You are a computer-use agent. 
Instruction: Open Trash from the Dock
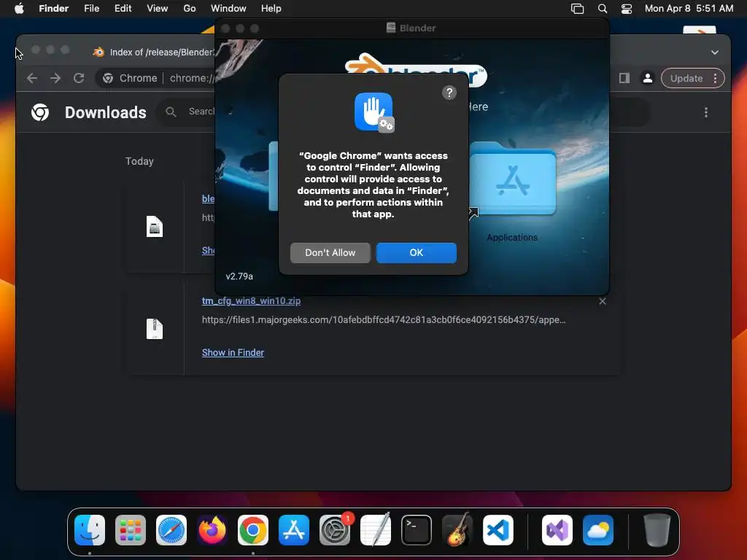coord(657,530)
